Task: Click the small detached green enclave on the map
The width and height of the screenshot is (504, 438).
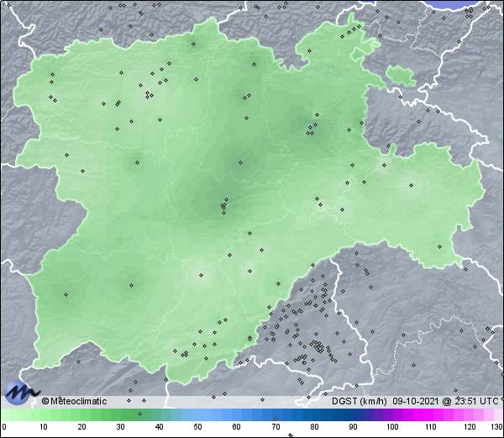Action: click(x=401, y=77)
